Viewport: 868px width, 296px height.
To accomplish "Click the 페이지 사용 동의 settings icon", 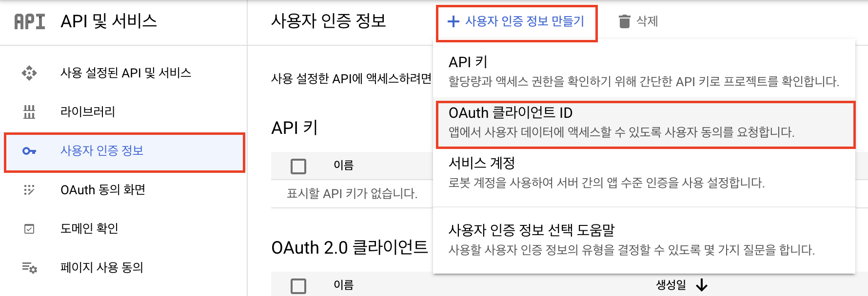I will 29,268.
